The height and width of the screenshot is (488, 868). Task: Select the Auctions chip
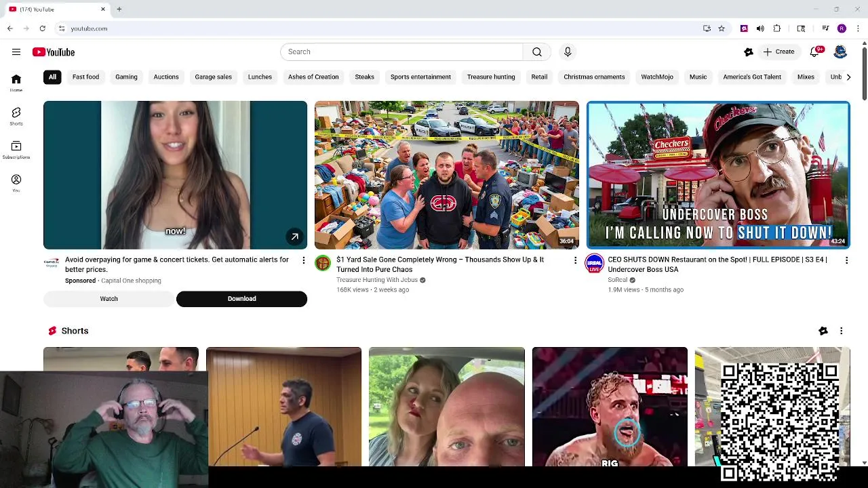point(166,77)
